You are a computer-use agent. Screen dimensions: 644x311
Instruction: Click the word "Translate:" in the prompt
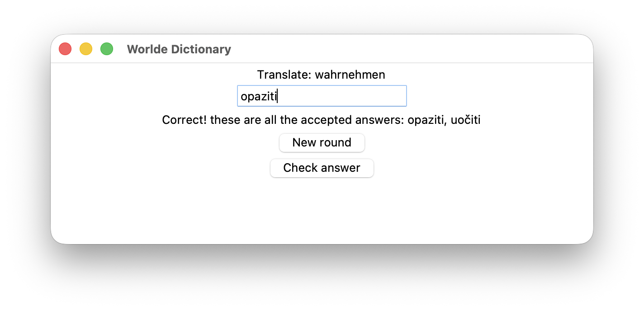(284, 75)
